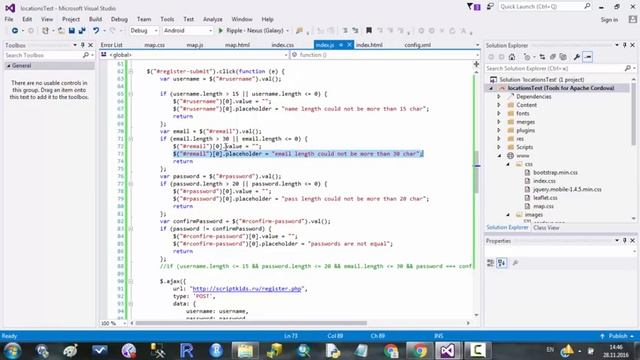640x360 pixels.
Task: Open the Build menu
Action: click(x=95, y=19)
